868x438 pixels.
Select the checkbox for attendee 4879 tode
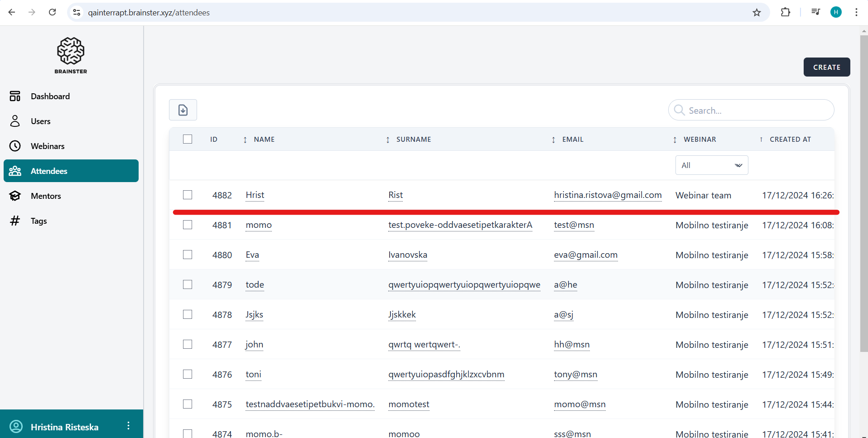click(188, 285)
